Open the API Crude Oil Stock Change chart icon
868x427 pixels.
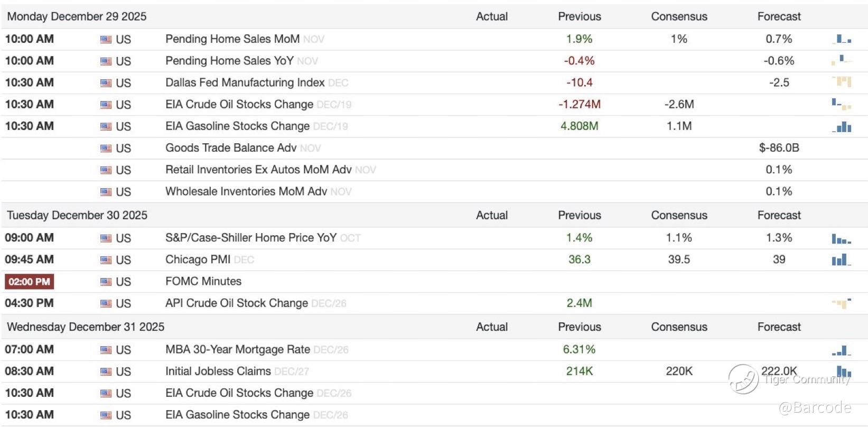click(x=842, y=303)
